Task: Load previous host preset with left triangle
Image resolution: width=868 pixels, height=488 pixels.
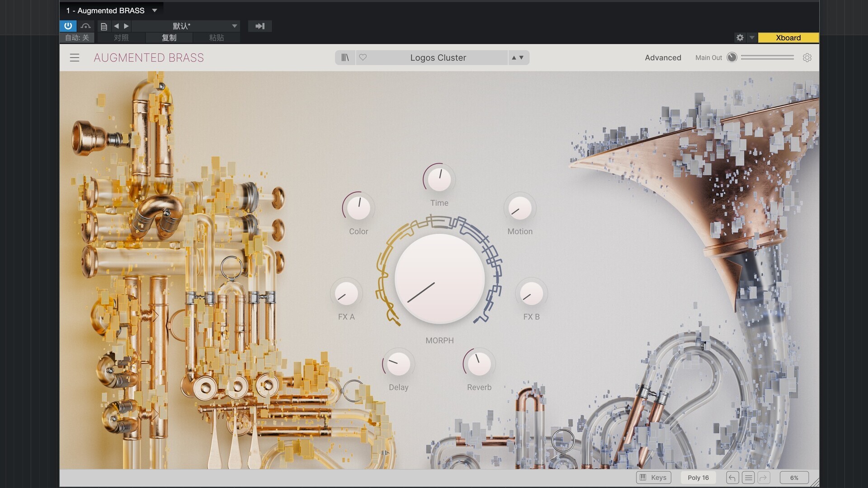Action: pyautogui.click(x=116, y=26)
